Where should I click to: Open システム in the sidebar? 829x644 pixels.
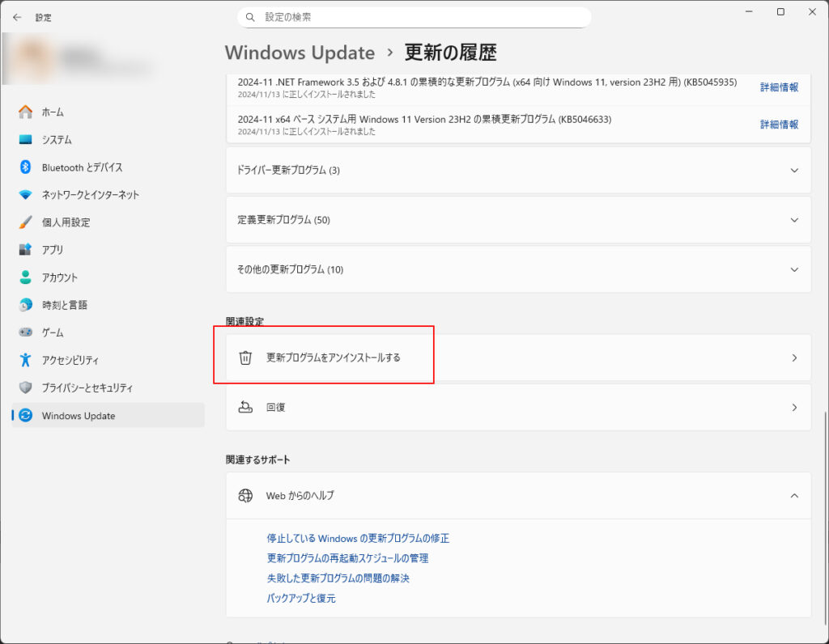(57, 140)
